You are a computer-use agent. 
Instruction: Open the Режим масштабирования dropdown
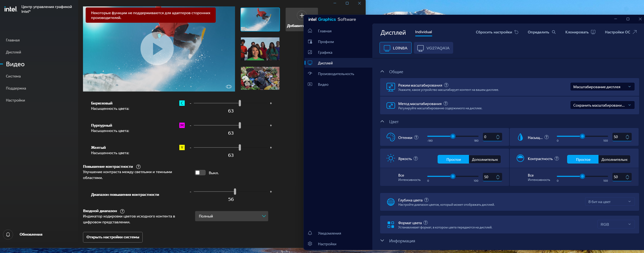coord(602,87)
